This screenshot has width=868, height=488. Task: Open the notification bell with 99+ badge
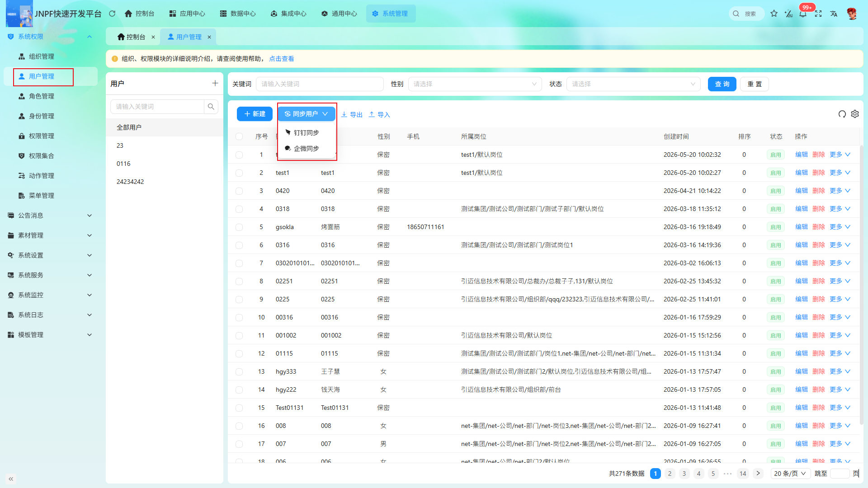[x=803, y=14]
